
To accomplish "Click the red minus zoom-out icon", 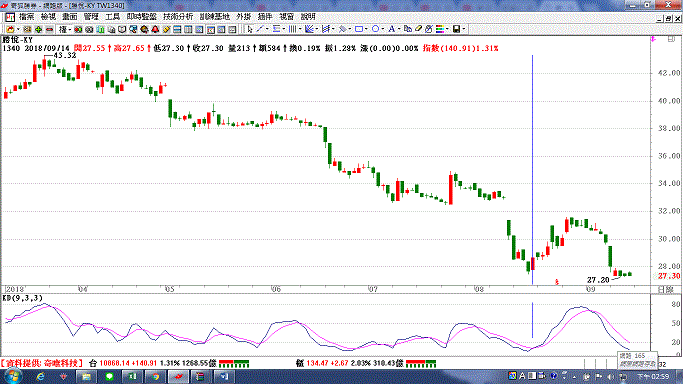I will pos(50,30).
